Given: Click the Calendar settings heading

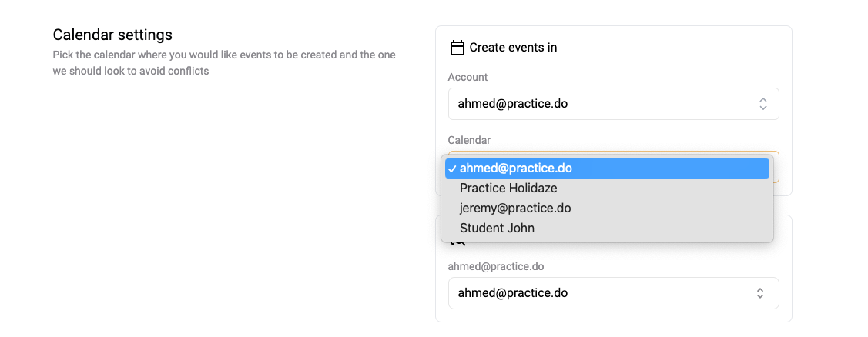Looking at the screenshot, I should click(x=112, y=35).
